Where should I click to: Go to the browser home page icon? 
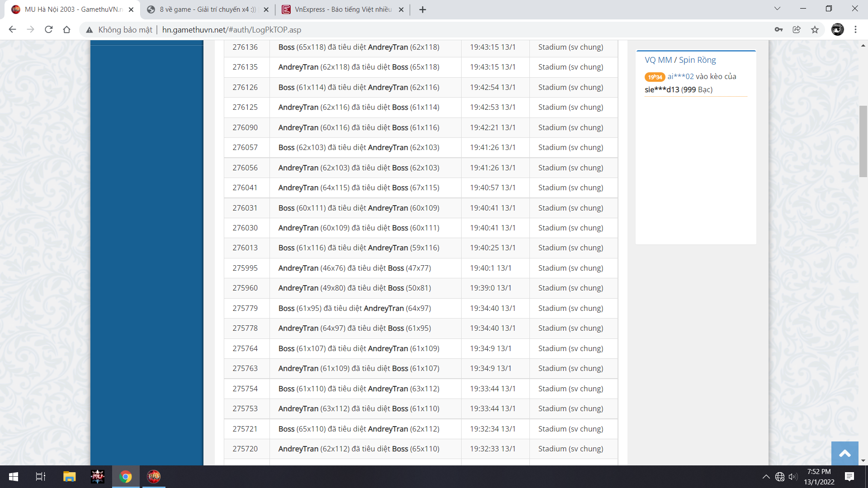(66, 29)
